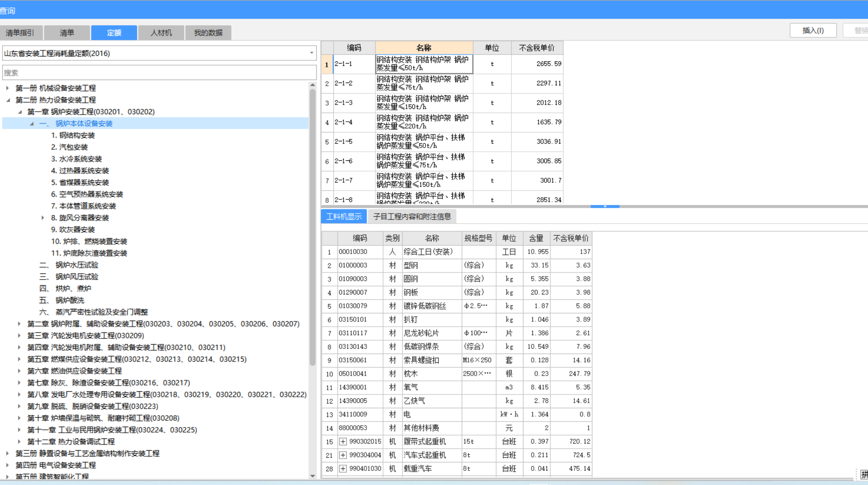
Task: Select 9. 吹灰器安装 tree item
Action: coord(73,230)
